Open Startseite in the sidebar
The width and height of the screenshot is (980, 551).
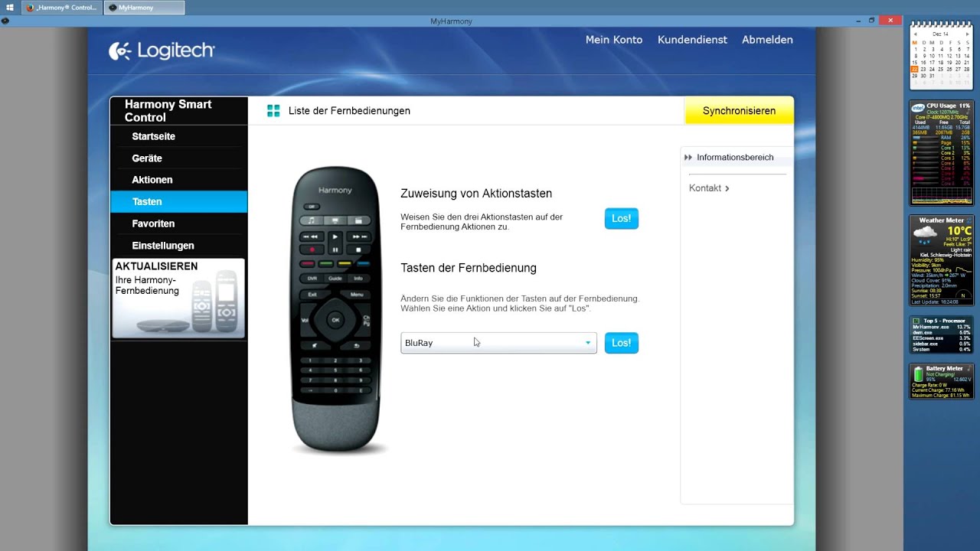click(x=178, y=136)
